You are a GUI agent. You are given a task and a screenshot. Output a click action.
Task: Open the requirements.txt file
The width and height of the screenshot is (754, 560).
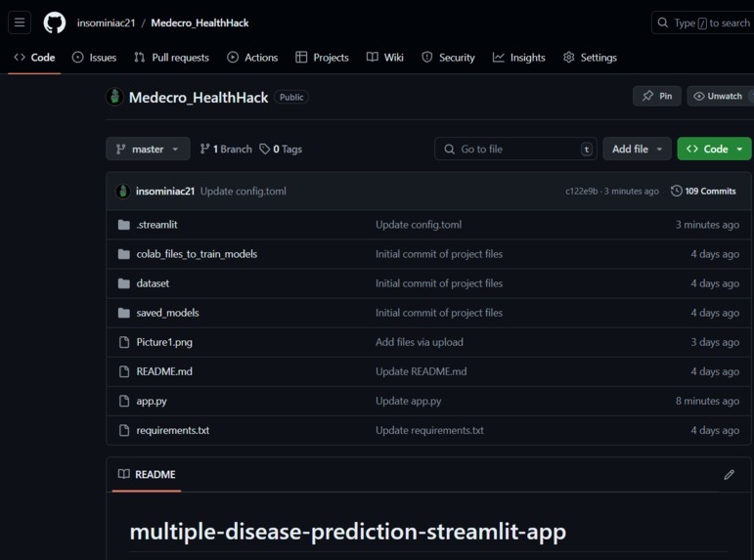(x=173, y=430)
